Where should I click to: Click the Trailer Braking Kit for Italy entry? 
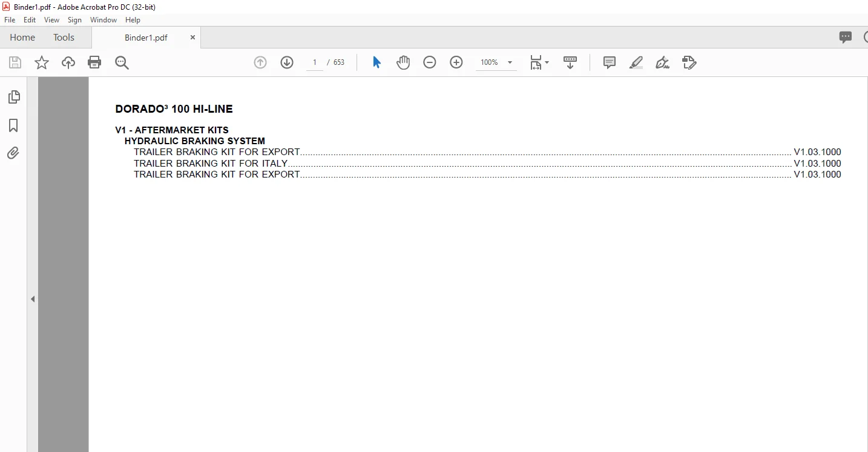[x=487, y=164]
